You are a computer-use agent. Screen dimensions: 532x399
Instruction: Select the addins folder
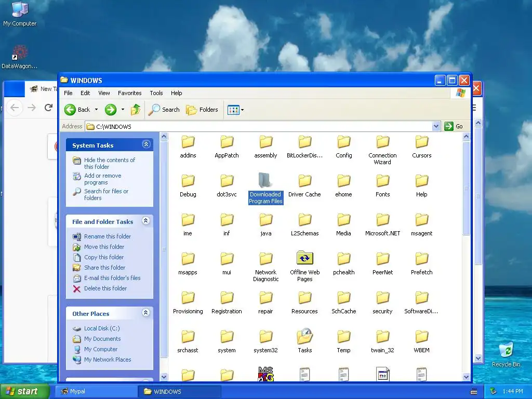click(x=188, y=147)
